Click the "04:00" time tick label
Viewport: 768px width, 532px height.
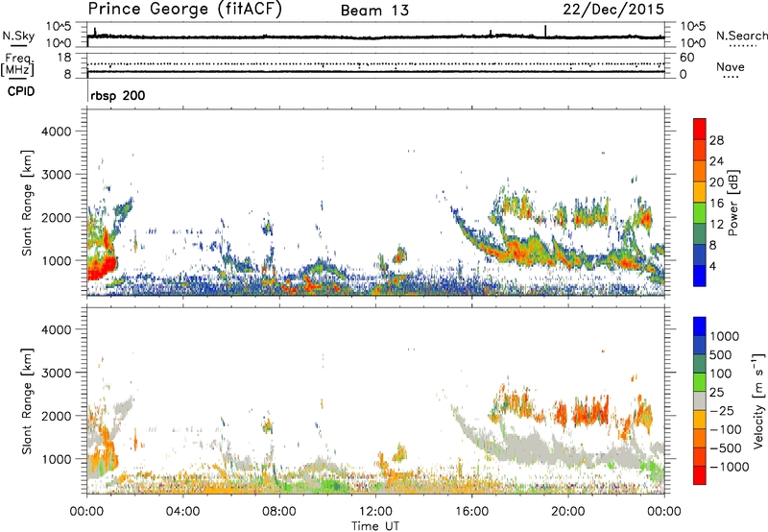tap(182, 512)
